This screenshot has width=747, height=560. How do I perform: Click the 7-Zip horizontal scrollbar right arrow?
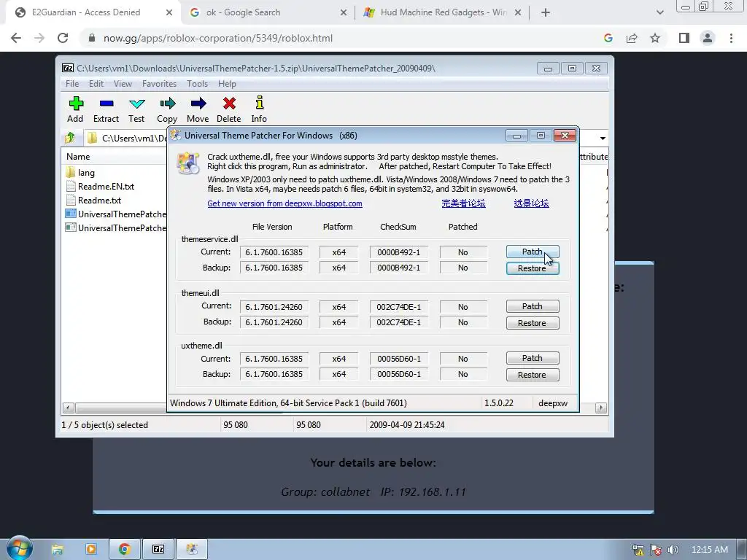pos(601,408)
